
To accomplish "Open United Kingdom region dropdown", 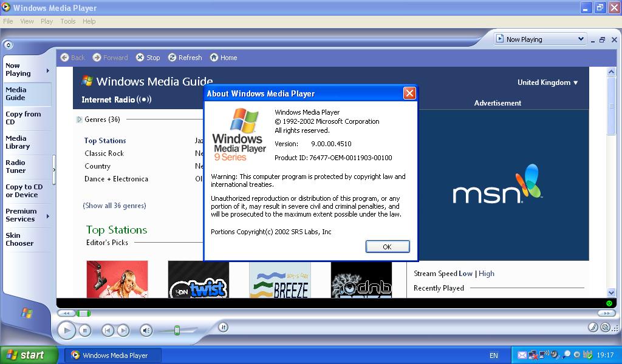I will point(547,83).
